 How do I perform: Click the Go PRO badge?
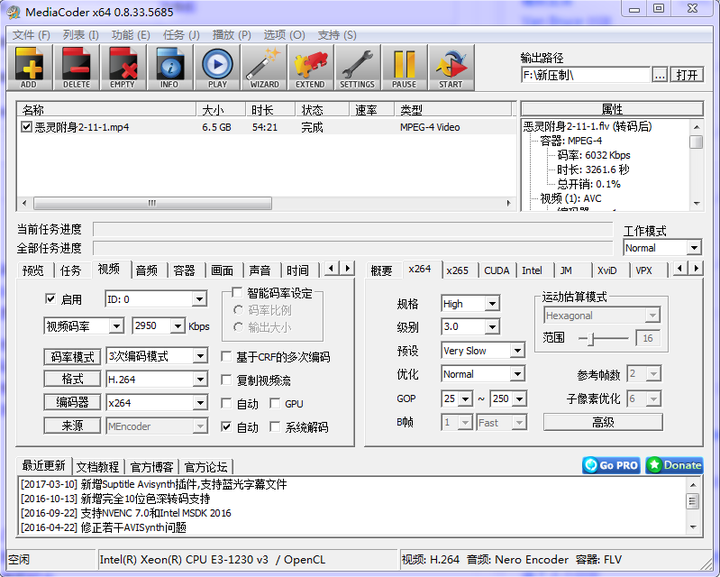pyautogui.click(x=611, y=465)
